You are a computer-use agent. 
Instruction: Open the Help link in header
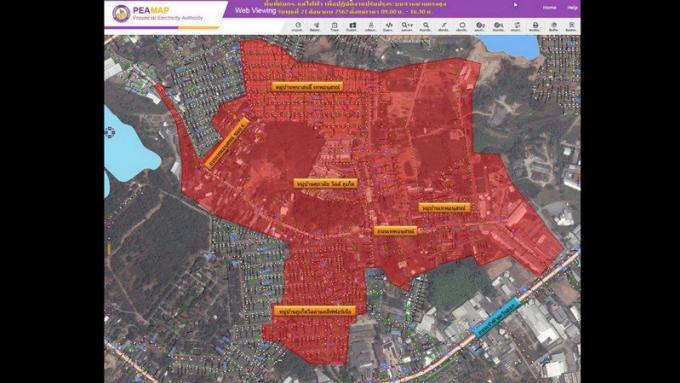[x=572, y=7]
